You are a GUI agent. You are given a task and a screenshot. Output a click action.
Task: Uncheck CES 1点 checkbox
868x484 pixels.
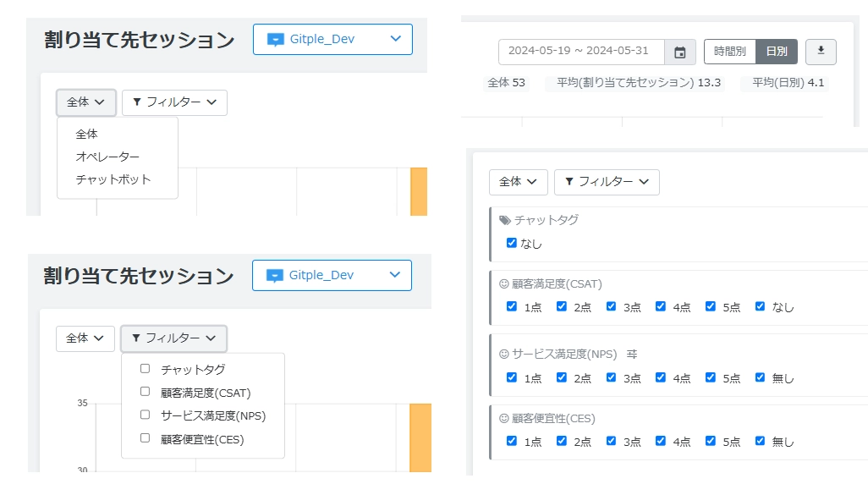click(512, 442)
